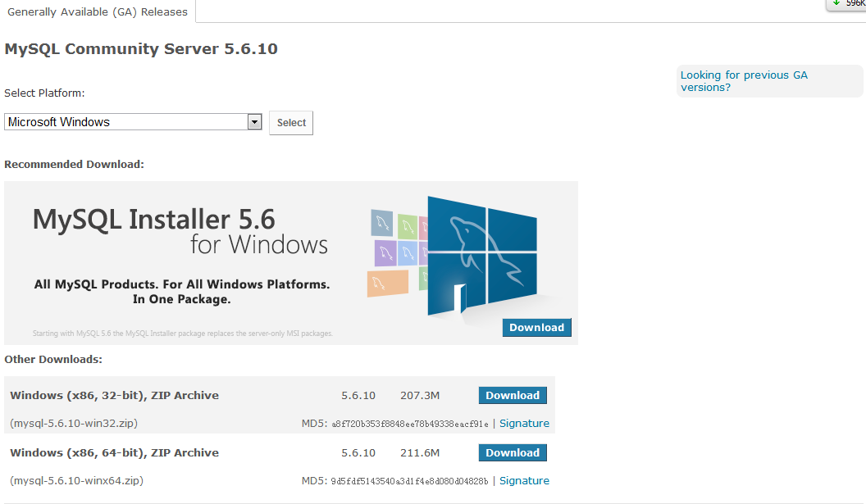Image resolution: width=866 pixels, height=504 pixels.
Task: Click the MD5 hash of the win32 zip
Action: coord(410,424)
